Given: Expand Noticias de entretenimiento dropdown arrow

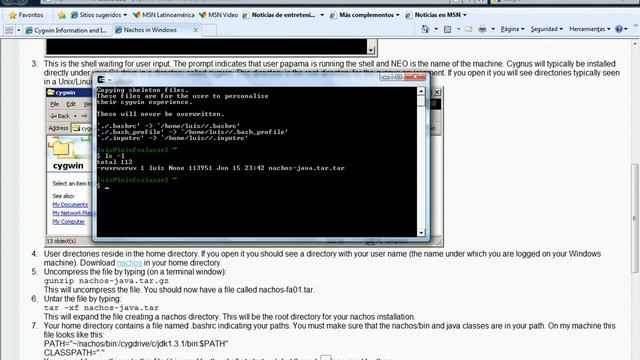Looking at the screenshot, I should point(322,15).
